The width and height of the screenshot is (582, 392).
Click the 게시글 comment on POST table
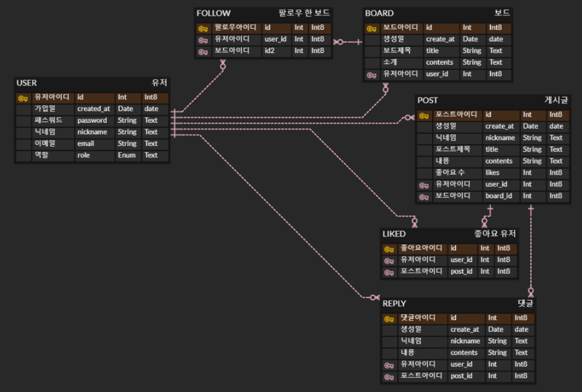point(556,100)
